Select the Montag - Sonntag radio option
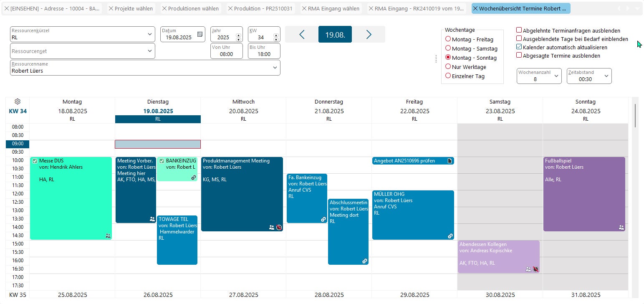 (448, 57)
